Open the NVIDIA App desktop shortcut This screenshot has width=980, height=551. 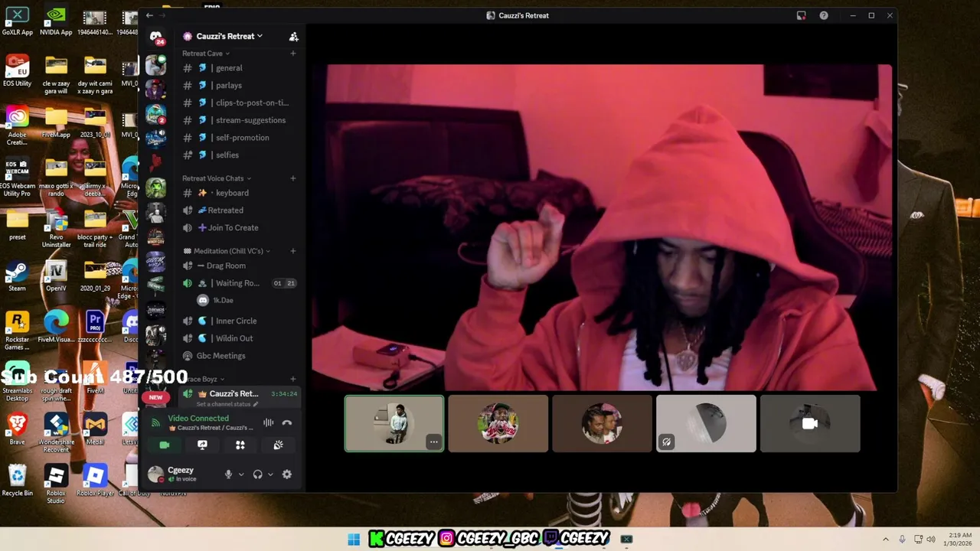coord(56,21)
